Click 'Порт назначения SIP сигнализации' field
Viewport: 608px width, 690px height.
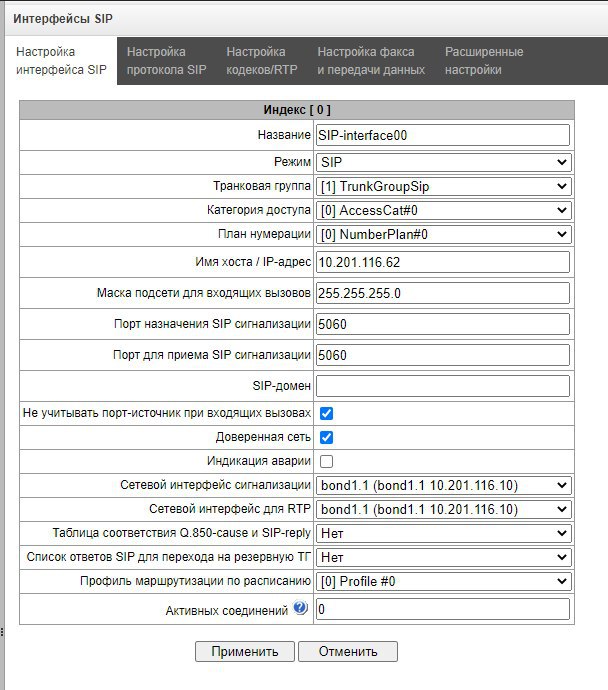[x=443, y=324]
